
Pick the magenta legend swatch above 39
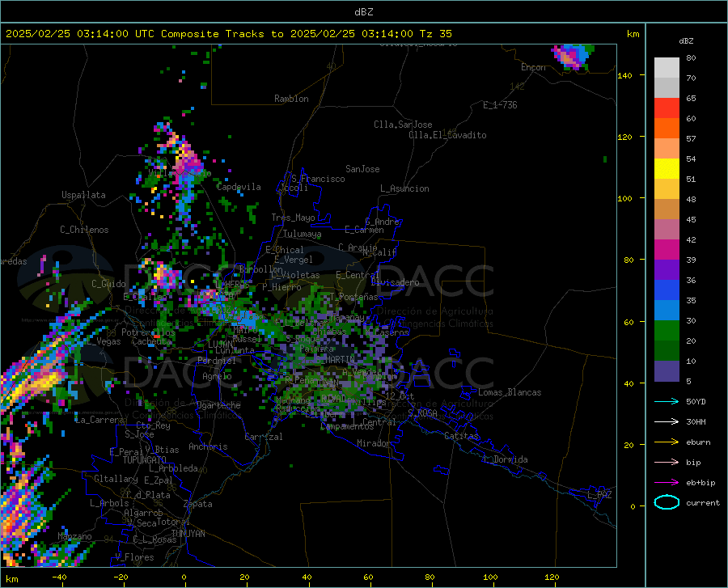[667, 250]
